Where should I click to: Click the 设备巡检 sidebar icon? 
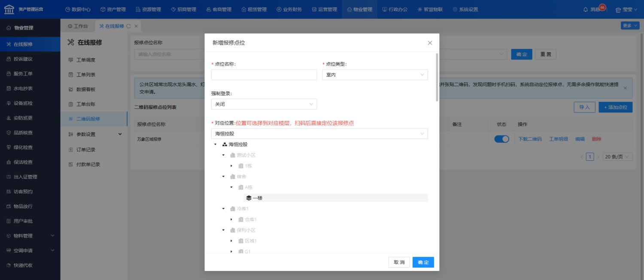pos(9,103)
